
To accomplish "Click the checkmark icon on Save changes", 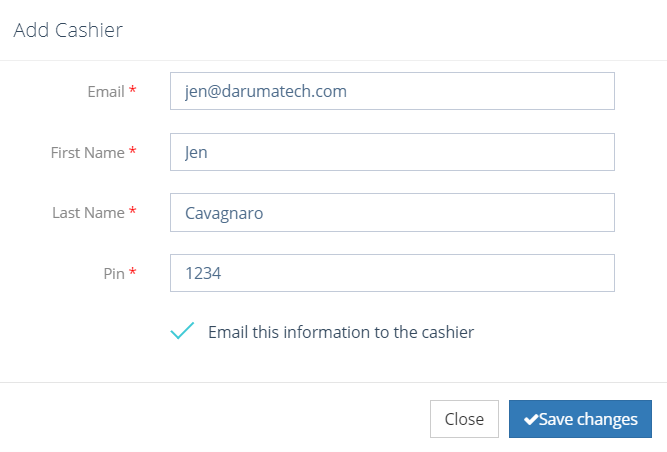I will 531,420.
